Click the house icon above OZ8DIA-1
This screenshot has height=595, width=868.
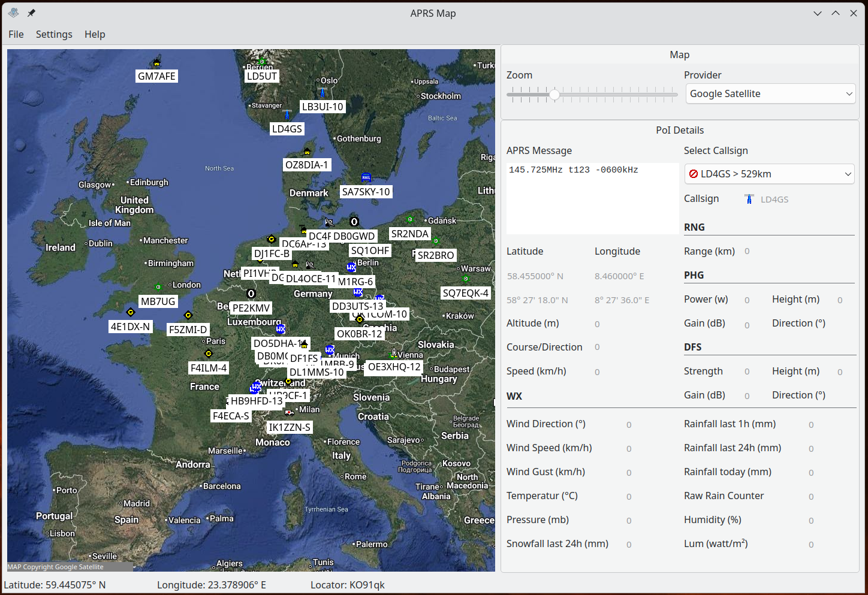[x=307, y=152]
